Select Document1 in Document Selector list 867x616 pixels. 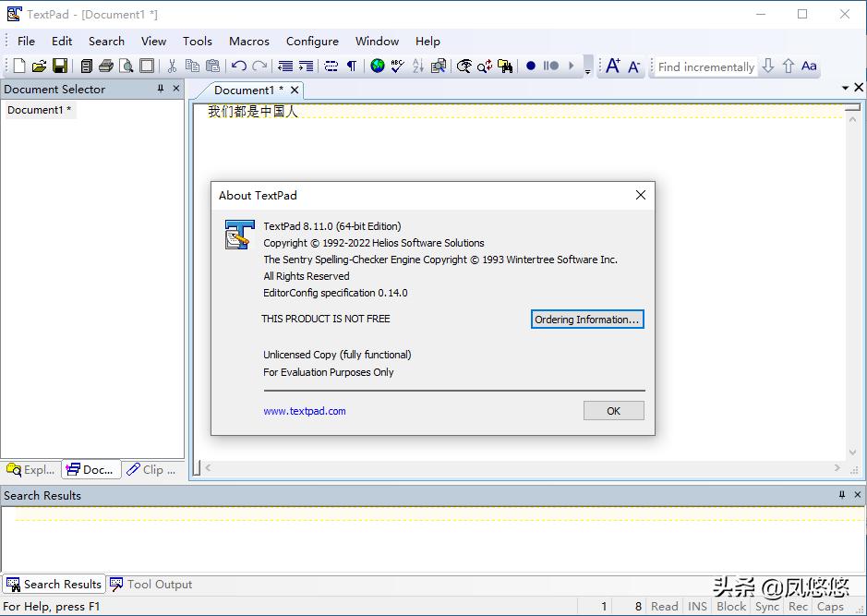pyautogui.click(x=40, y=110)
